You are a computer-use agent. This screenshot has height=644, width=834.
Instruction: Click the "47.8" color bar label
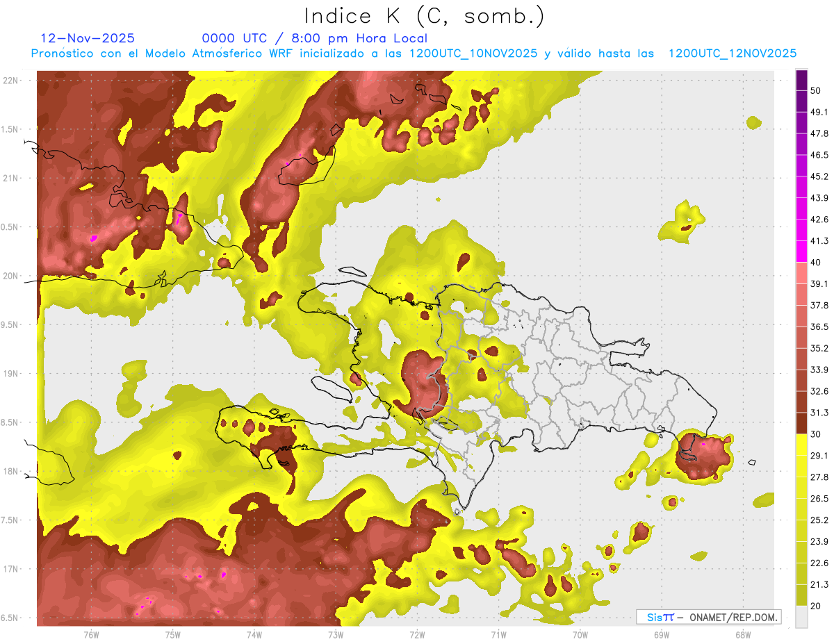click(819, 133)
